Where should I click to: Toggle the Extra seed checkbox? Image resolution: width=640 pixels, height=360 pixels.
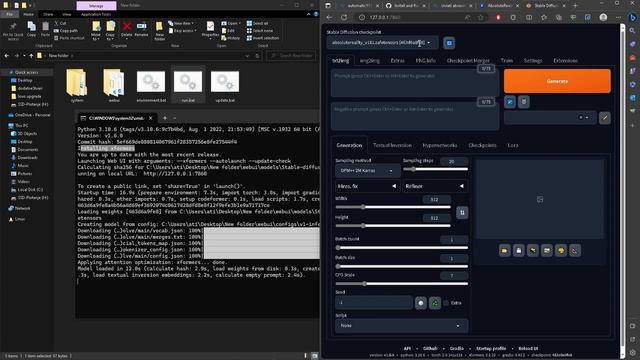[446, 303]
